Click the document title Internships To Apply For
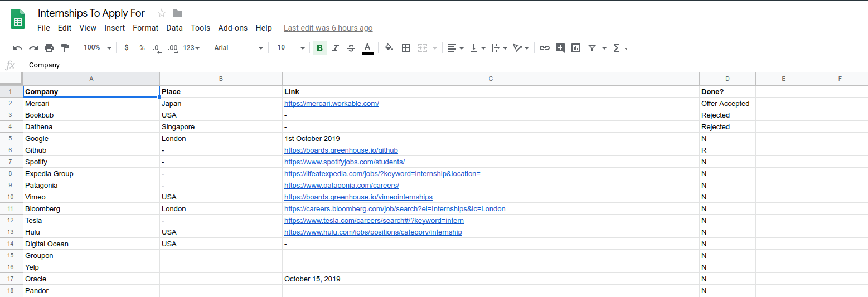Viewport: 868px width, 297px height. click(x=91, y=13)
